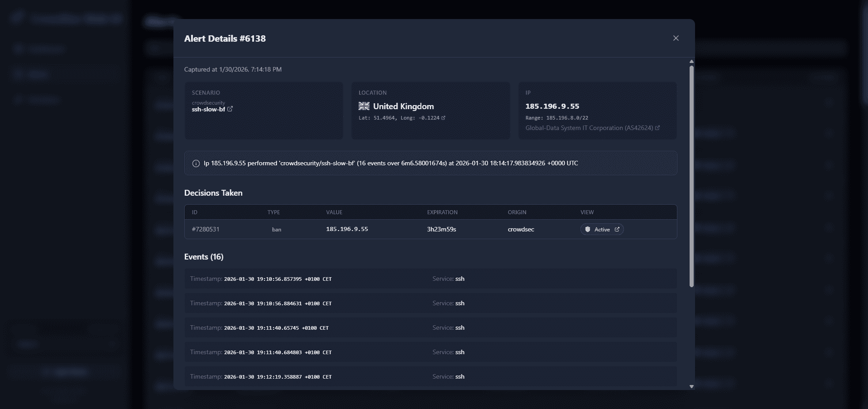Click the external link icon in the Active badge
This screenshot has width=868, height=409.
pos(617,230)
